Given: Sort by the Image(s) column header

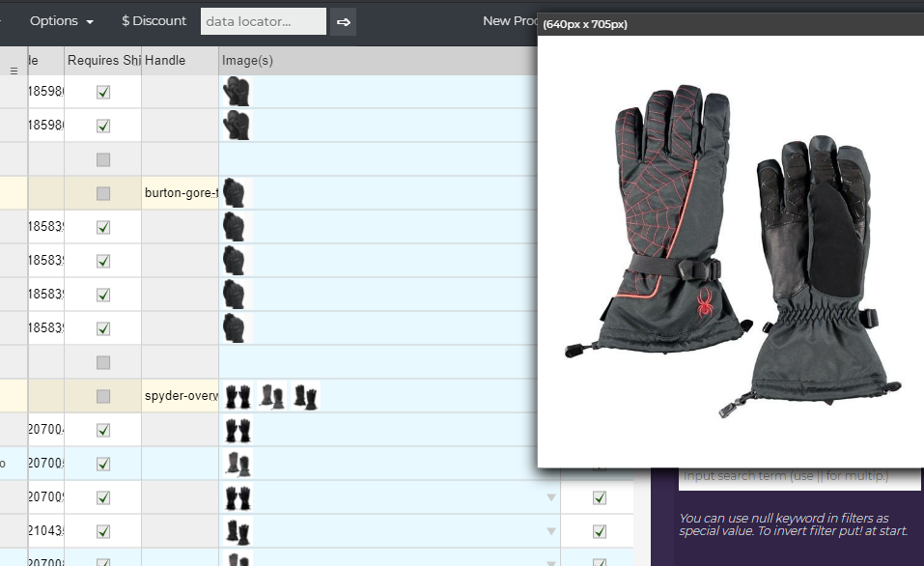Looking at the screenshot, I should [x=247, y=60].
